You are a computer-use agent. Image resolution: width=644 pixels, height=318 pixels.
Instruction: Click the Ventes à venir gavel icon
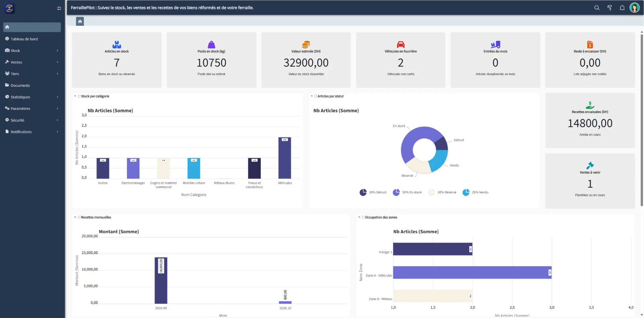click(x=590, y=166)
